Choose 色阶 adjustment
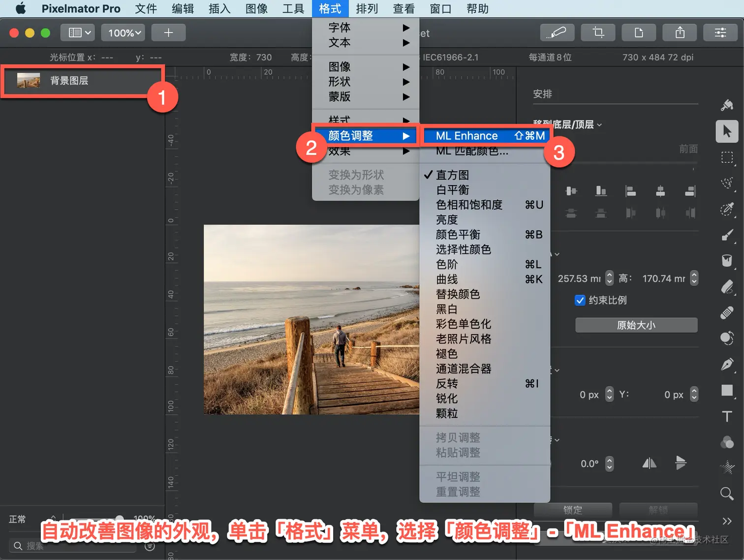This screenshot has height=560, width=744. [484, 264]
